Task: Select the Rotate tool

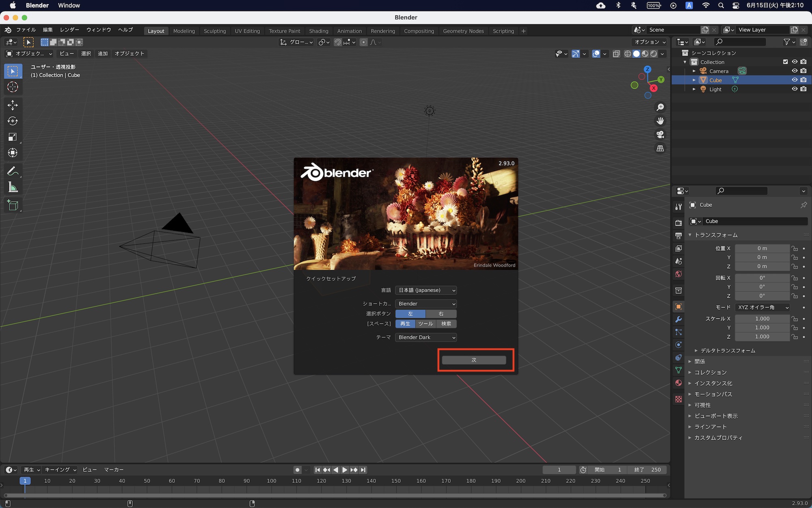Action: coord(13,121)
